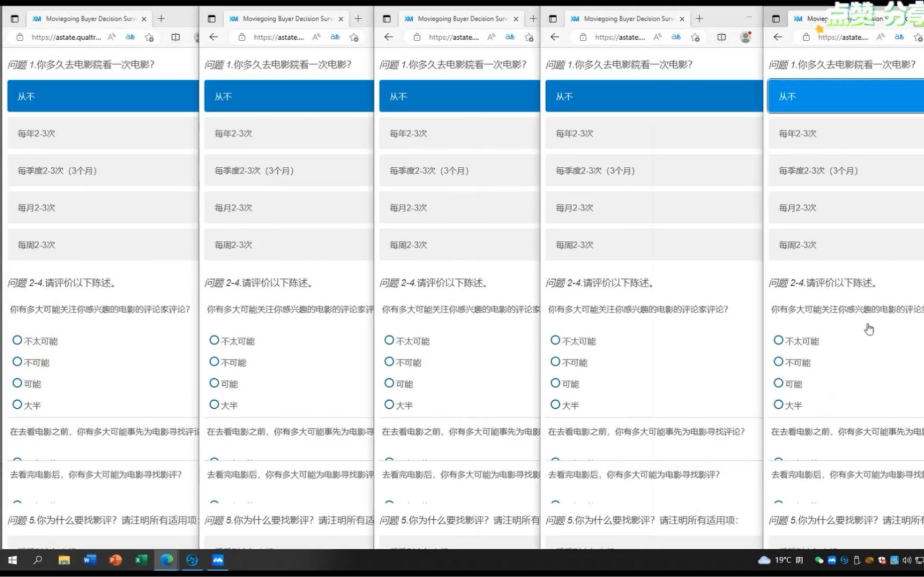Click translate icon in first browser window
Image resolution: width=924 pixels, height=577 pixels.
click(x=130, y=37)
